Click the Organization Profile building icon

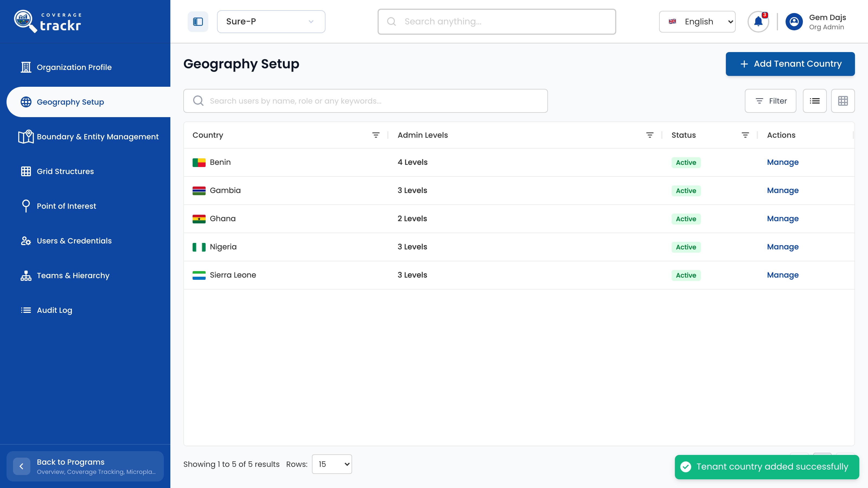pos(26,67)
